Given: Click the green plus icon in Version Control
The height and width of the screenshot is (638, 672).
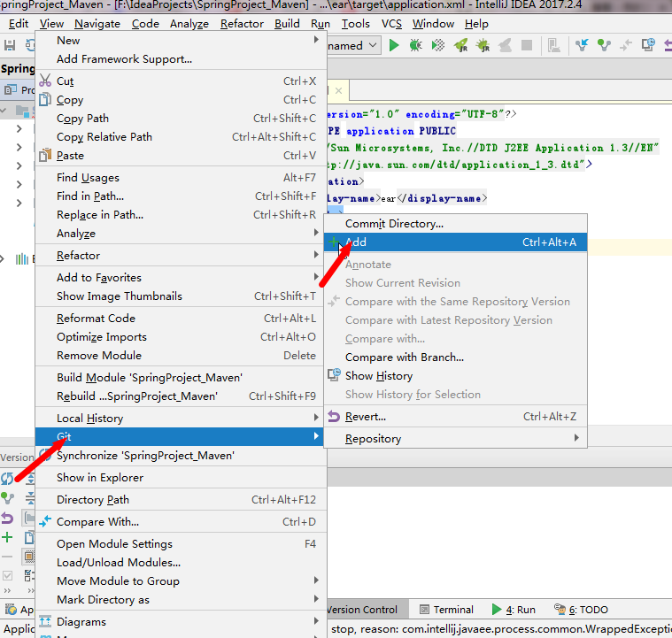Looking at the screenshot, I should (x=7, y=537).
